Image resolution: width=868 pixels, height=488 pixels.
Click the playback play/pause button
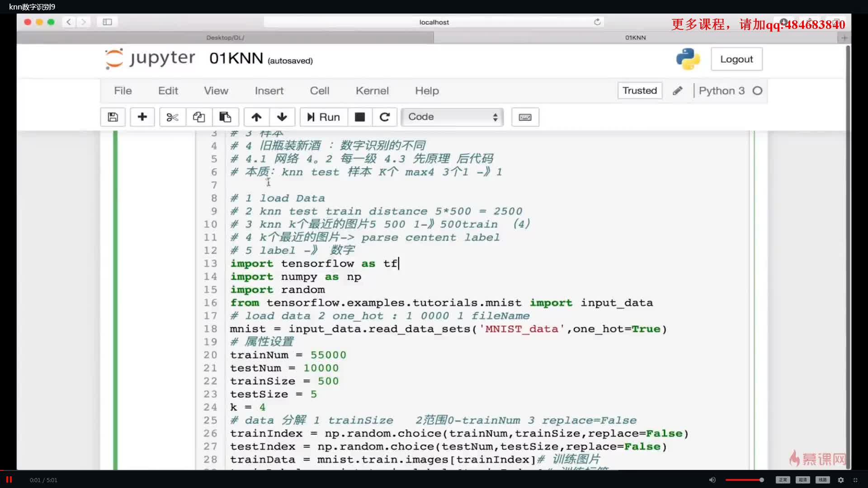[x=9, y=479]
